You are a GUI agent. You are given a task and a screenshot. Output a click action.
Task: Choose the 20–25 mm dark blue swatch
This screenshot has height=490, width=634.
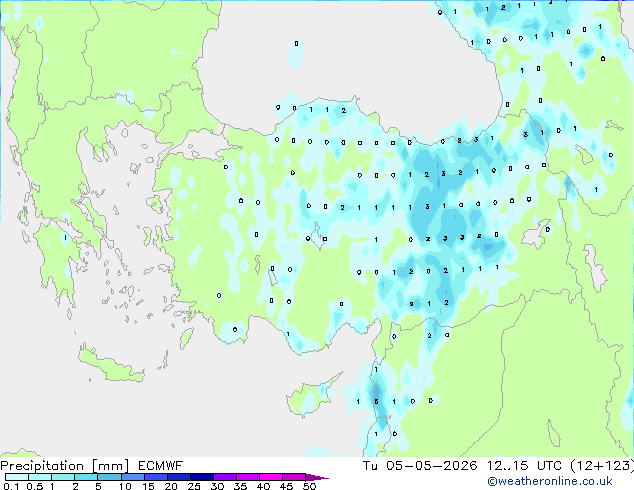pos(179,477)
